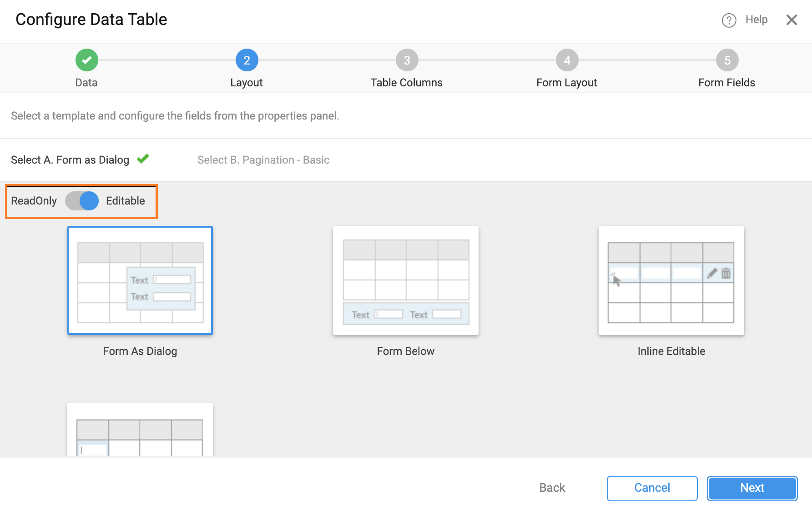Go Back to the previous step
Screen dimensions: 812x514
[551, 488]
